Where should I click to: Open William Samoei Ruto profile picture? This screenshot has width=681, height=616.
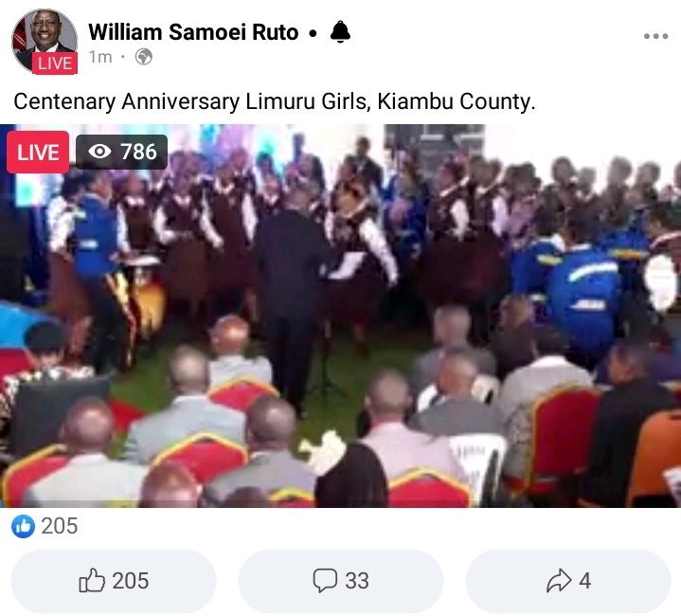pos(45,41)
